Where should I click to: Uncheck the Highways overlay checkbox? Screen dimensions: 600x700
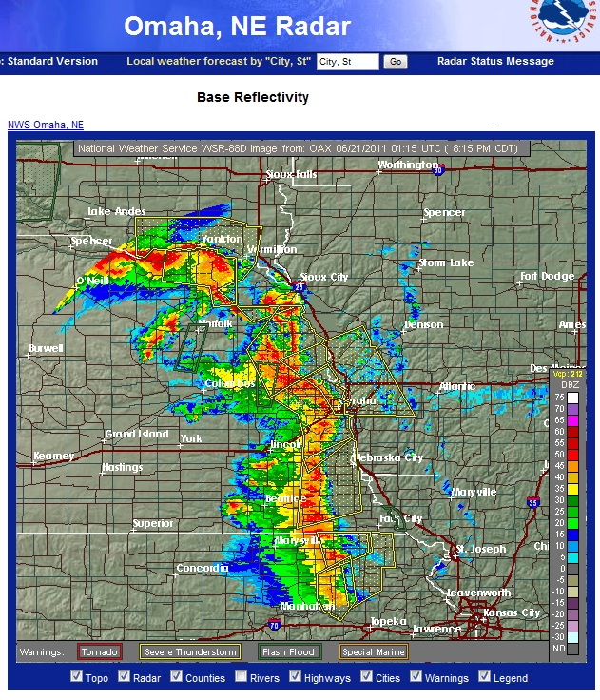(296, 677)
